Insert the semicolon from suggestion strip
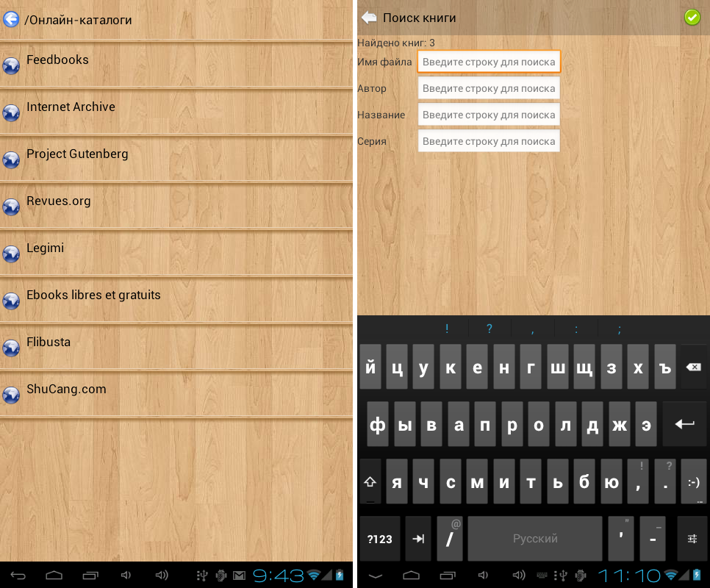This screenshot has height=588, width=710. 620,329
